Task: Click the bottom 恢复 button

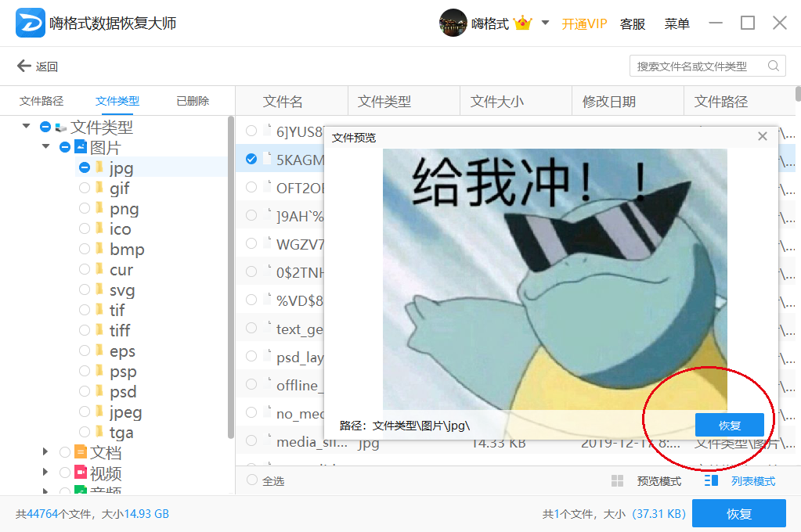Action: pyautogui.click(x=738, y=513)
